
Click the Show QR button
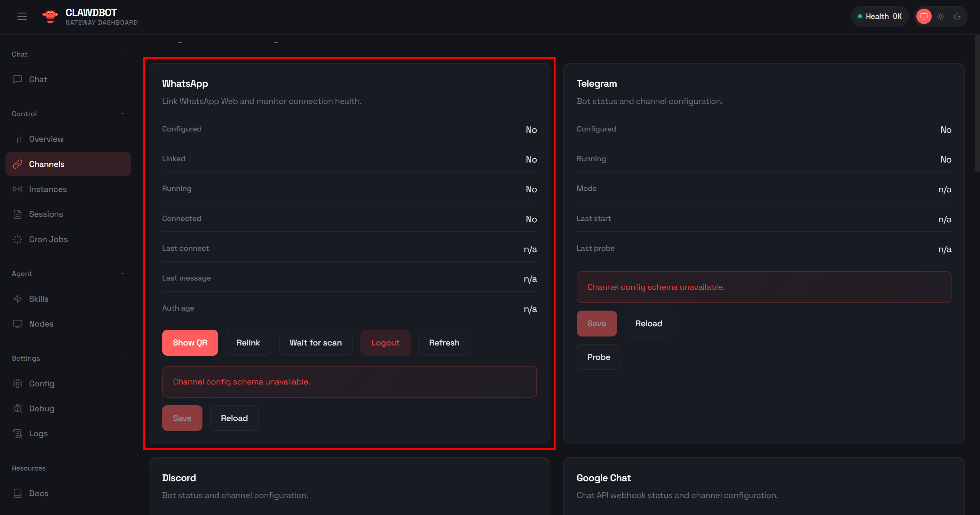tap(190, 343)
